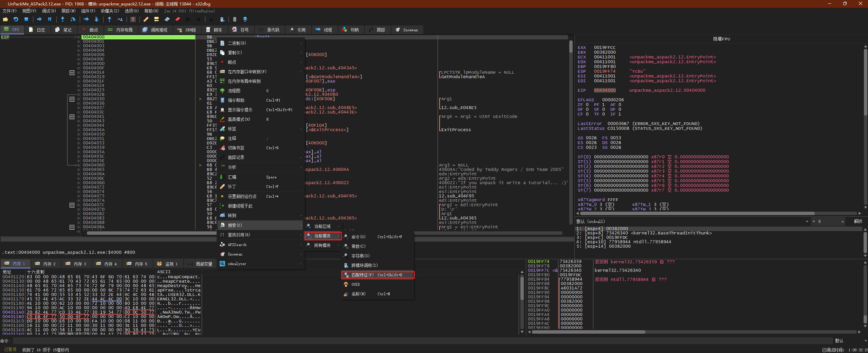Click the registers panel horizontal scrollbar
Screen dimensions: 868x353
pyautogui.click(x=697, y=213)
